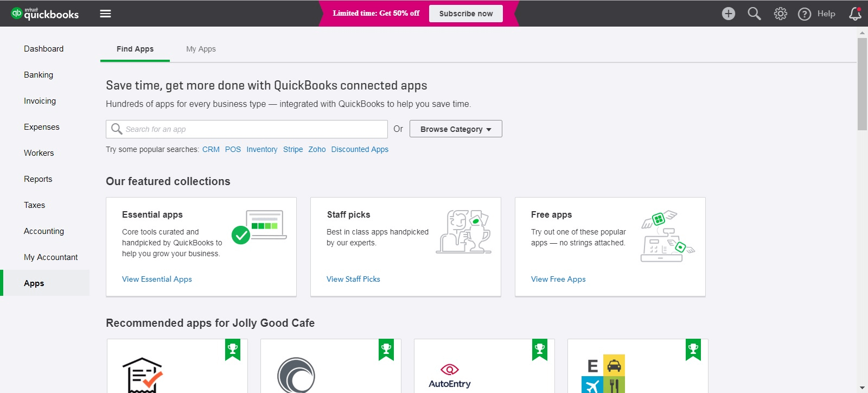Open the expense taxi and plane app icon
Viewport: 868px width, 393px height.
coord(603,374)
